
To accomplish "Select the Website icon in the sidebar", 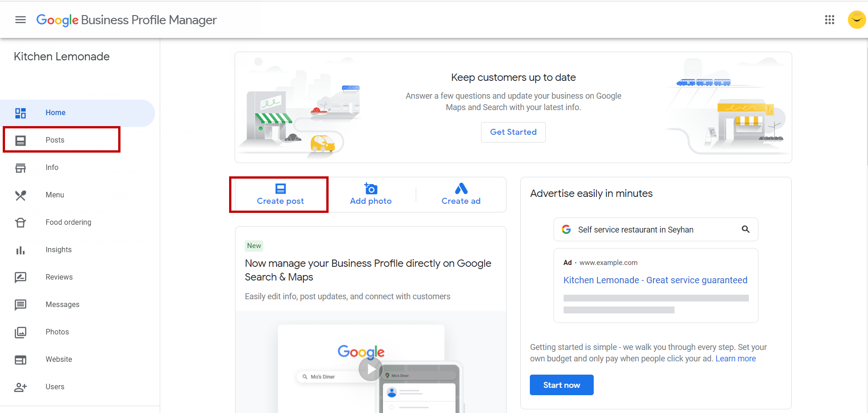I will pos(21,360).
